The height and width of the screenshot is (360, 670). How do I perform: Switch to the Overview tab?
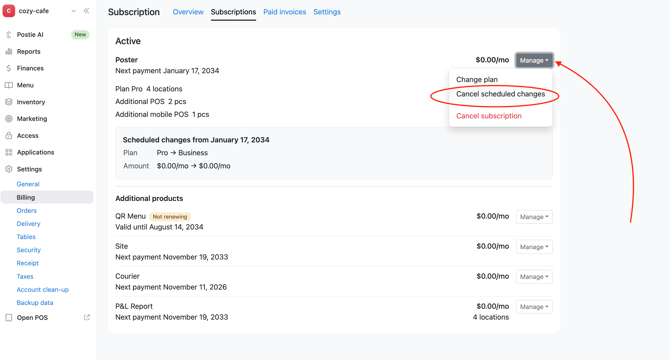pos(188,12)
